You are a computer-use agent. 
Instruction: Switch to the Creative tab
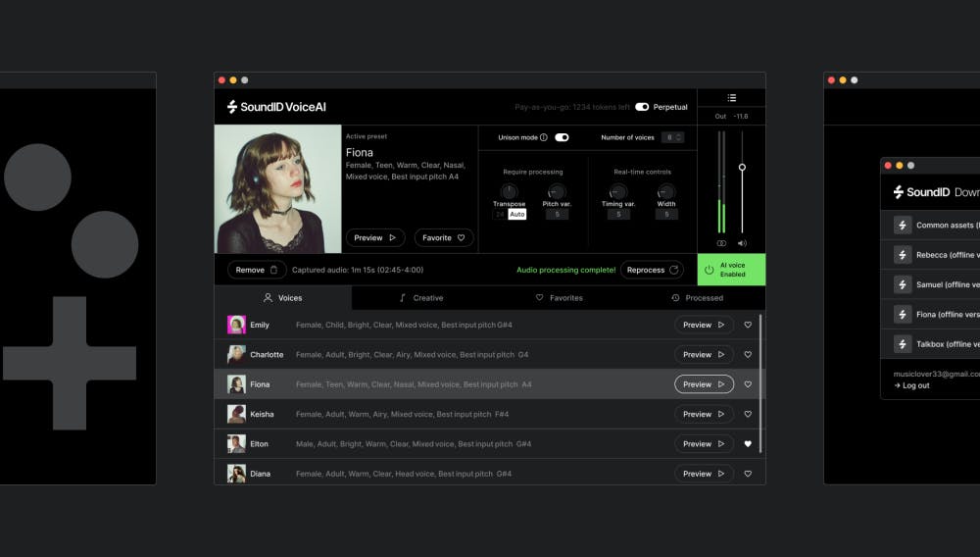pyautogui.click(x=421, y=298)
